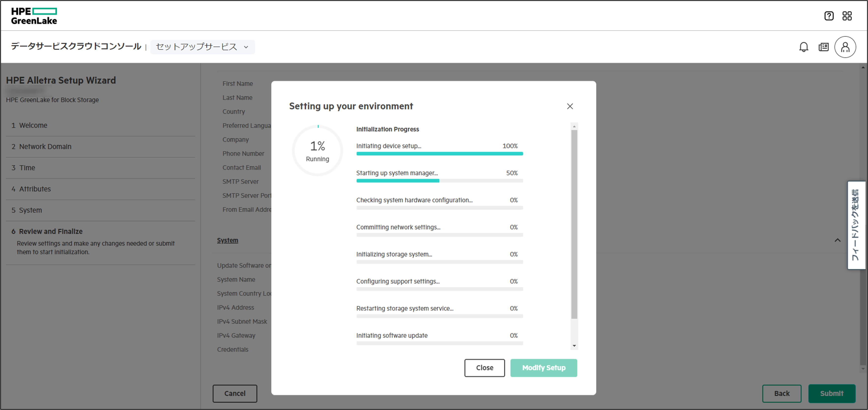Open the news announcements icon
The height and width of the screenshot is (410, 868).
[x=823, y=47]
